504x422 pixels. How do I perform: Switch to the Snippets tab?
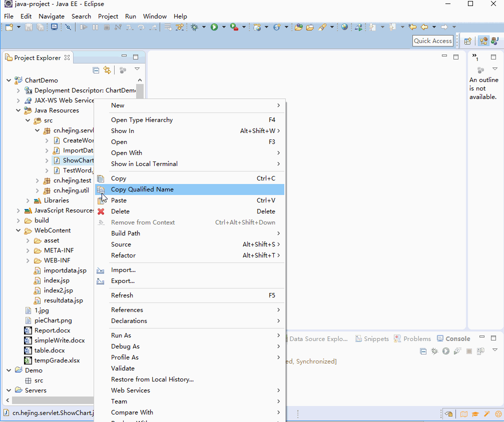(372, 339)
